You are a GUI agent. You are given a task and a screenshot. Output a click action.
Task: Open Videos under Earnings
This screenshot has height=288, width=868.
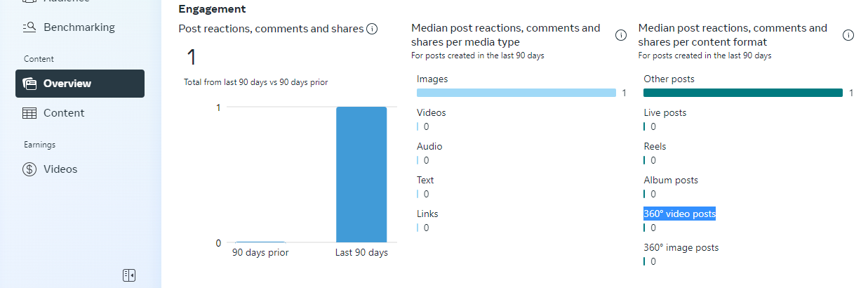[x=60, y=169]
